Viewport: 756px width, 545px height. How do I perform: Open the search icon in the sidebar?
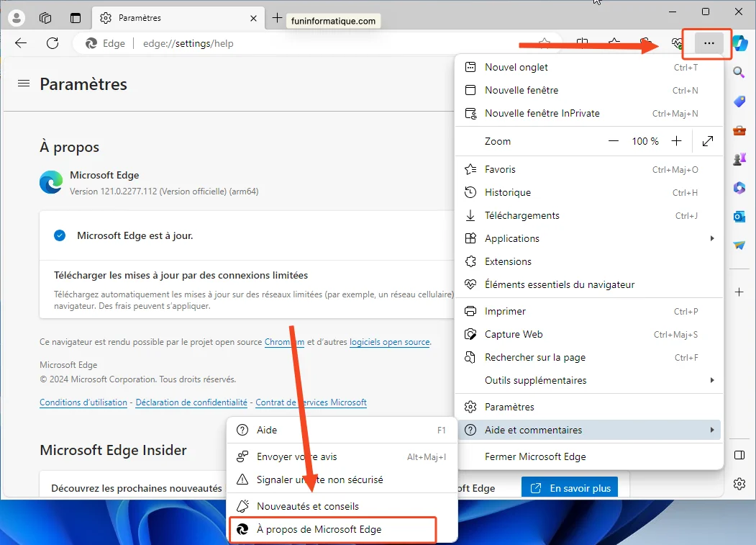739,72
